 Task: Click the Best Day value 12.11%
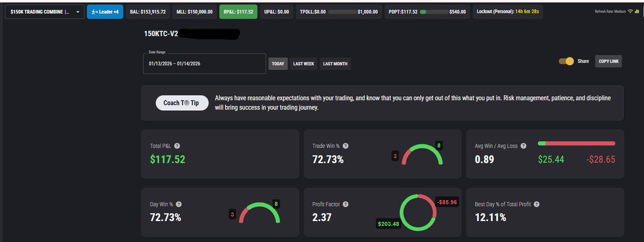click(x=491, y=218)
